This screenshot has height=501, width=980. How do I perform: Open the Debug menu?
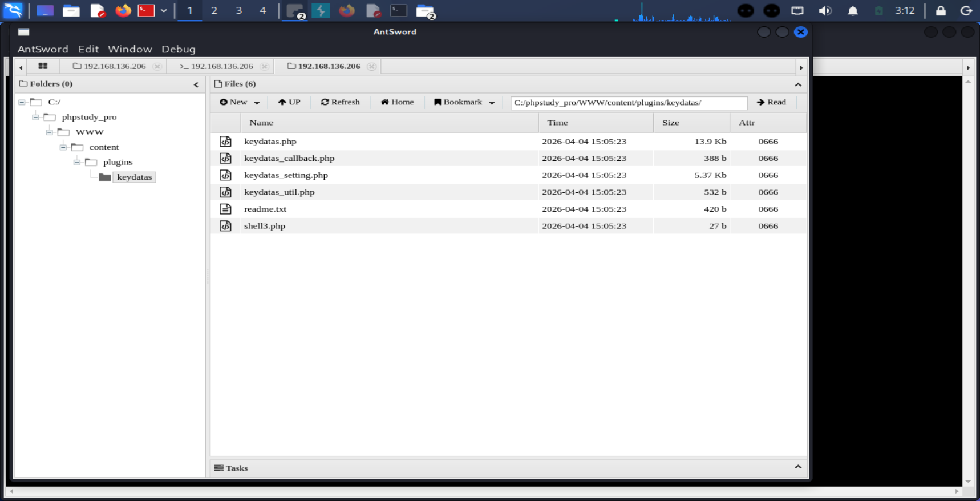[179, 49]
